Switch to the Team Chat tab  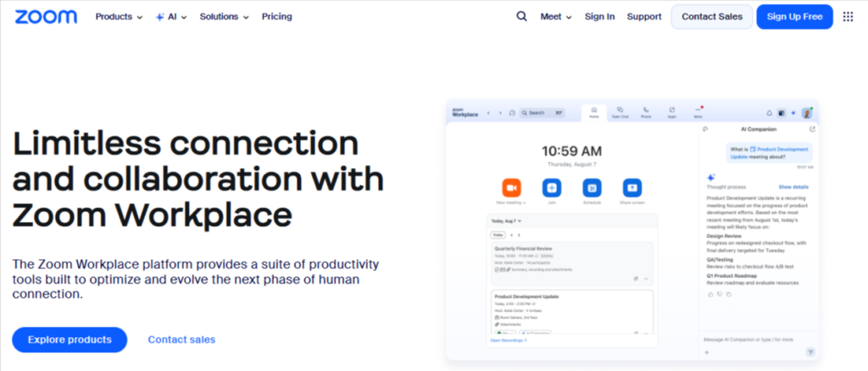620,113
